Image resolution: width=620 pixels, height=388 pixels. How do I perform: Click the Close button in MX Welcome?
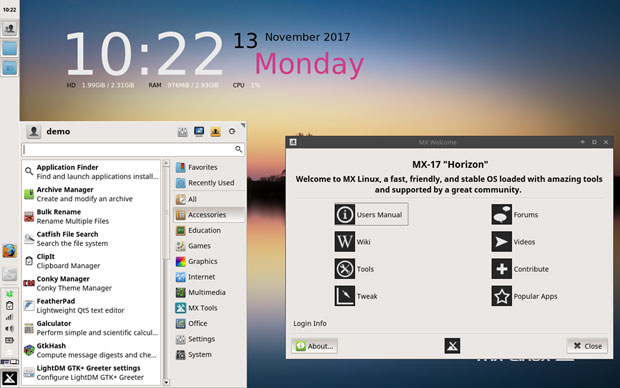tap(587, 346)
